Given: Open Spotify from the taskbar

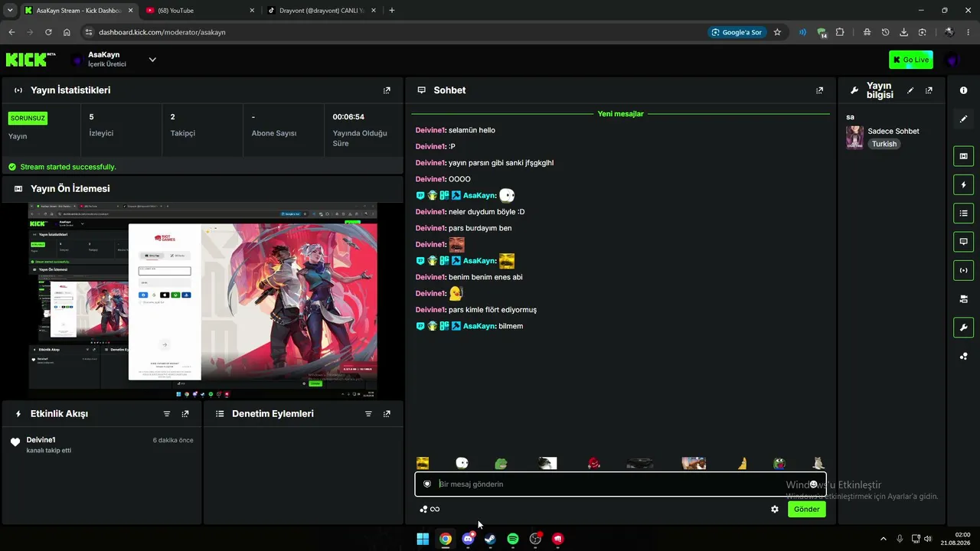Looking at the screenshot, I should click(x=513, y=539).
